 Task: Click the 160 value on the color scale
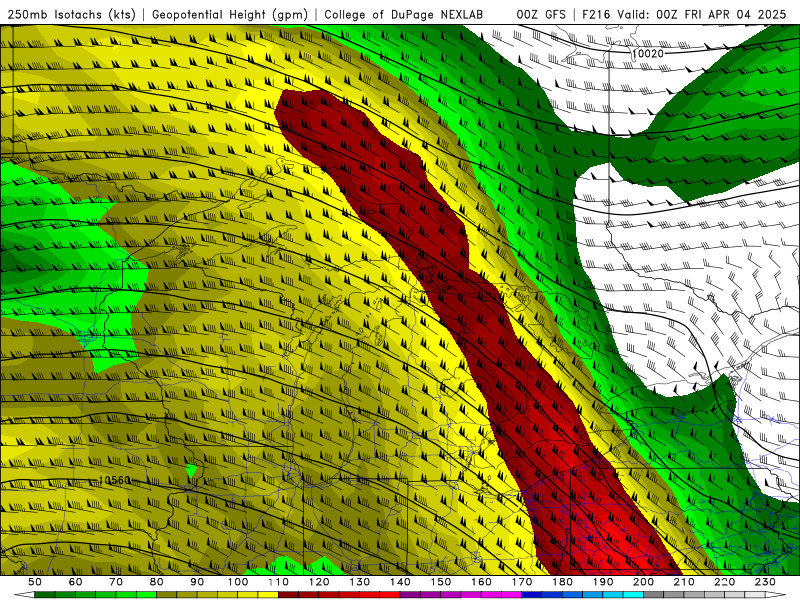coord(481,582)
